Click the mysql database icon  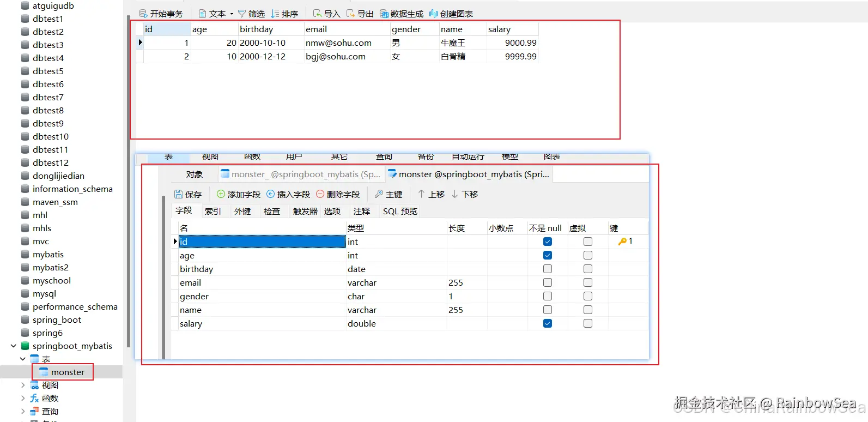click(x=25, y=293)
